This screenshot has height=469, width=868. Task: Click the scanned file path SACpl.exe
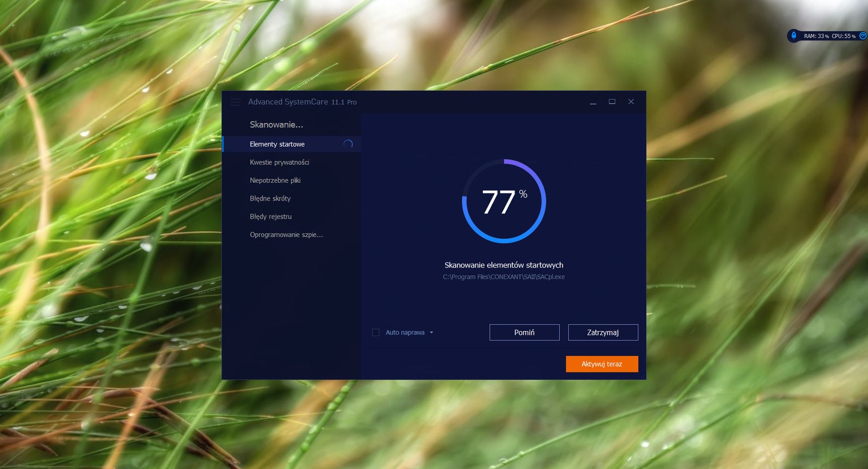pos(504,277)
